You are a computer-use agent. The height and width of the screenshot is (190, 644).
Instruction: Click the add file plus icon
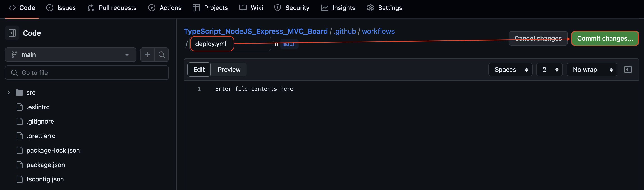click(x=147, y=55)
